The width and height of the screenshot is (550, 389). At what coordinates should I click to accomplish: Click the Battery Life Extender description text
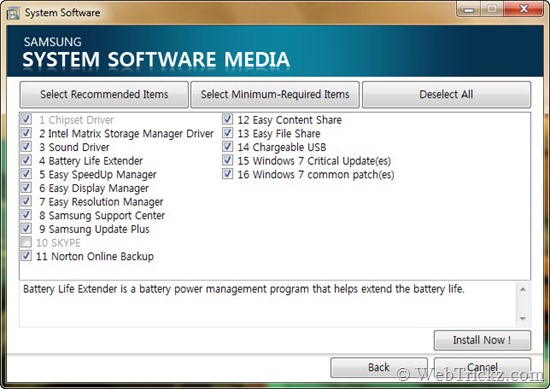[244, 289]
